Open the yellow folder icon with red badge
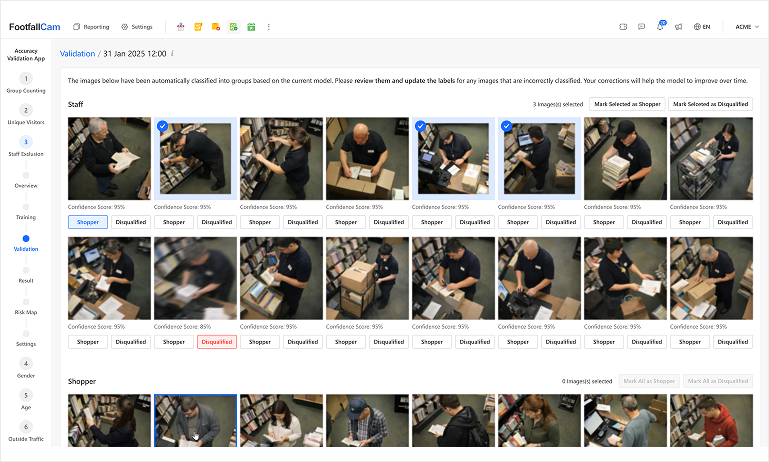Viewport: 769px width, 462px height. [216, 27]
